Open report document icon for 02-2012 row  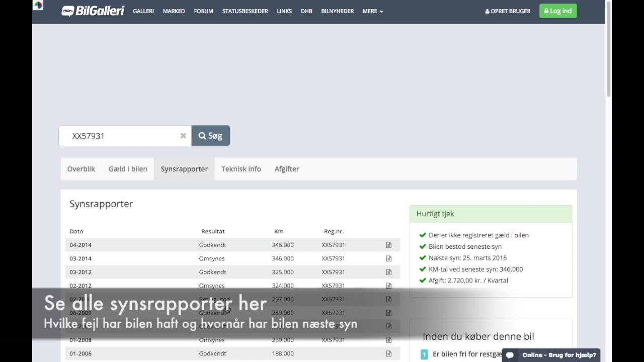389,286
